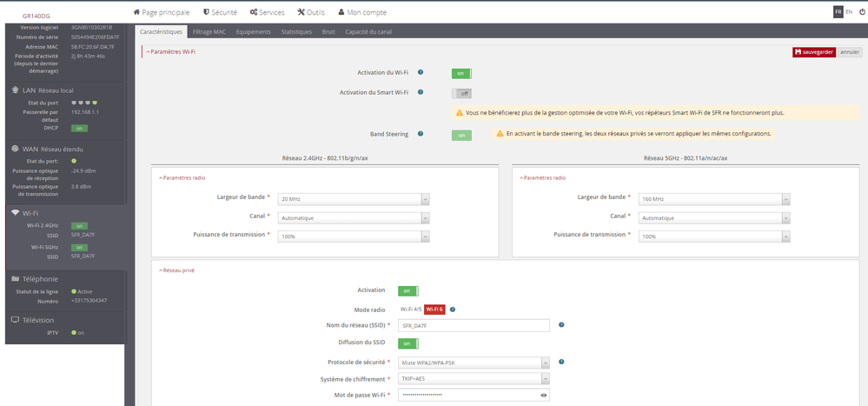The width and height of the screenshot is (868, 406).
Task: Click the help icon beside Activation du Smart Wi-Fi
Action: [421, 92]
